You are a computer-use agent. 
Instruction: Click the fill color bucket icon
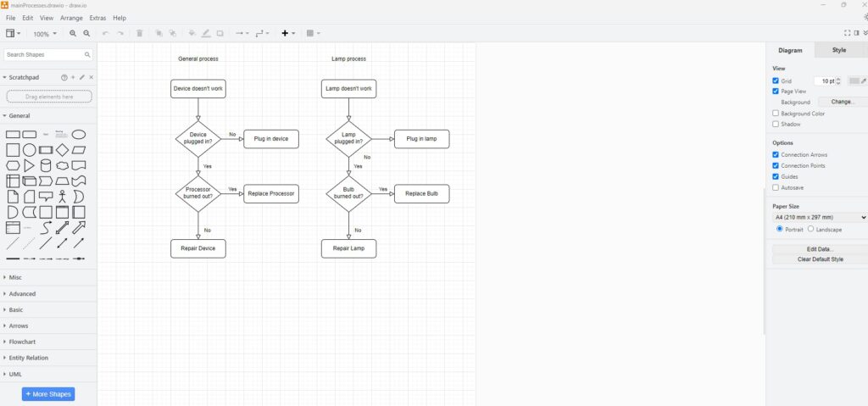click(192, 34)
